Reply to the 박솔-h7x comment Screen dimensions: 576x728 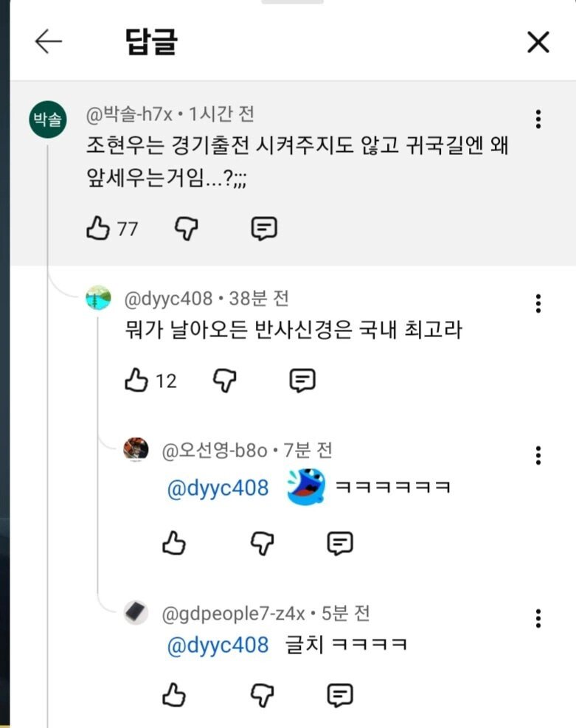[264, 229]
